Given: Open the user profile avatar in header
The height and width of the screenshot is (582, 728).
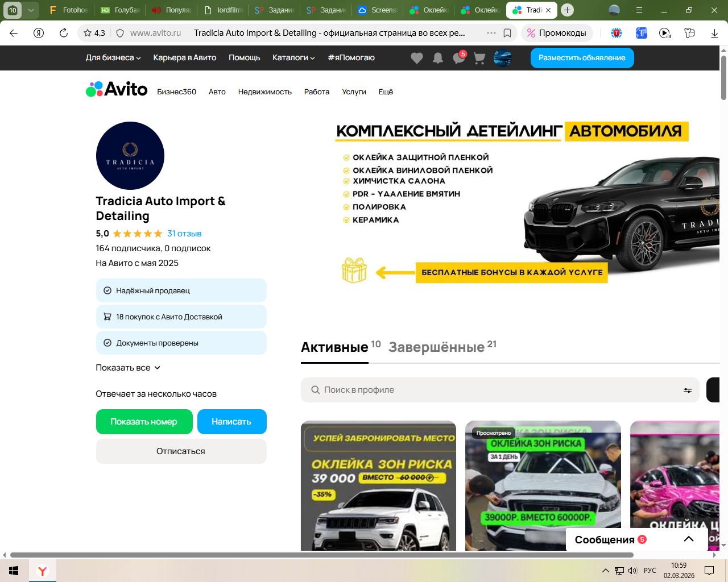Looking at the screenshot, I should pyautogui.click(x=503, y=58).
